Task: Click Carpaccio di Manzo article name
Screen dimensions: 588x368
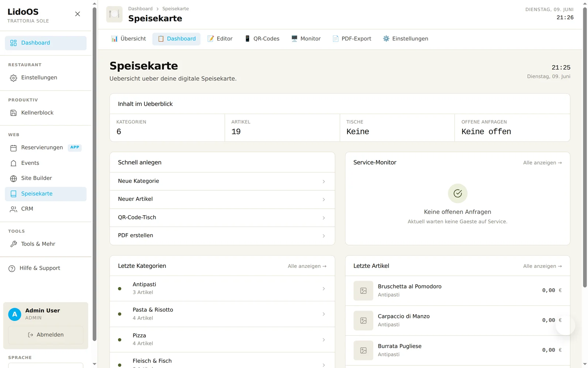Action: tap(404, 316)
